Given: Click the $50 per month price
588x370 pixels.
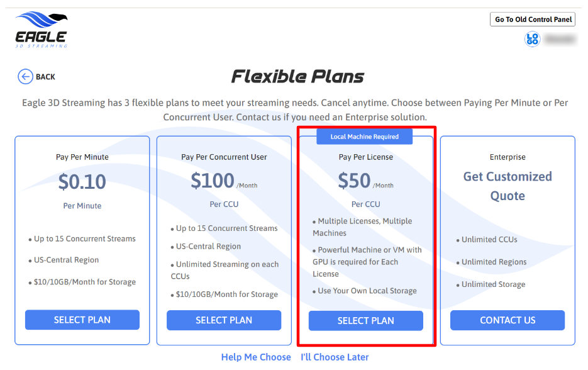Looking at the screenshot, I should pyautogui.click(x=355, y=181).
